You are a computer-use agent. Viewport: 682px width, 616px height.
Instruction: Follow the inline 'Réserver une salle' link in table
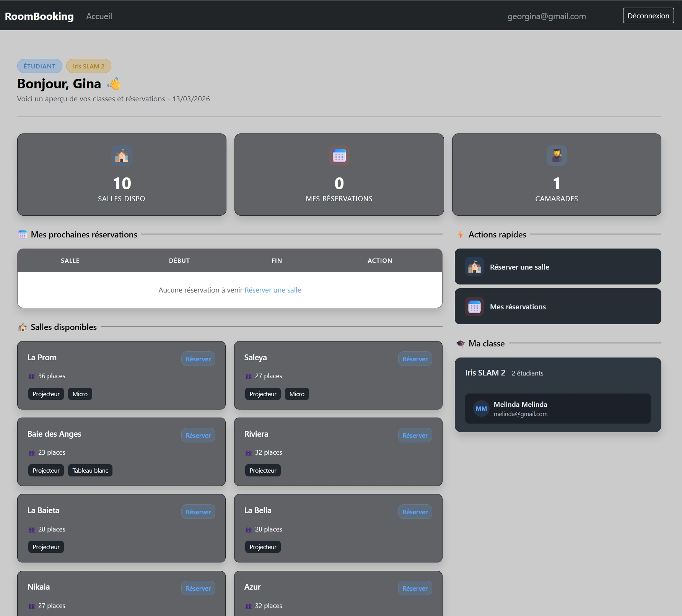(273, 290)
